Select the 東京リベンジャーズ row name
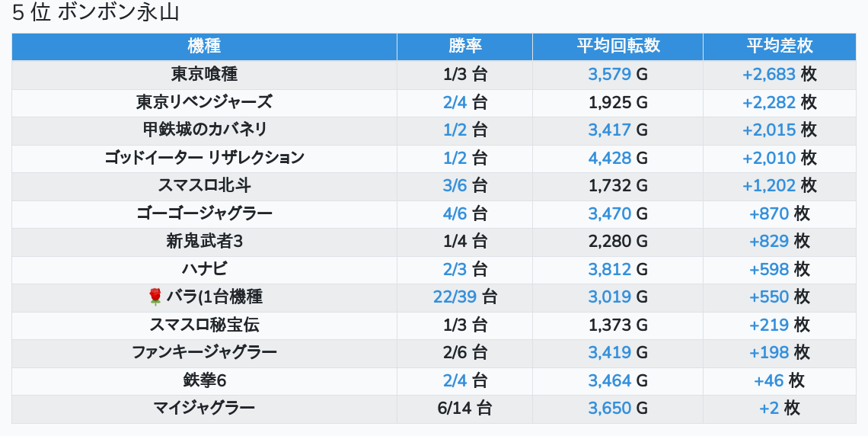Image resolution: width=868 pixels, height=436 pixels. pyautogui.click(x=204, y=102)
